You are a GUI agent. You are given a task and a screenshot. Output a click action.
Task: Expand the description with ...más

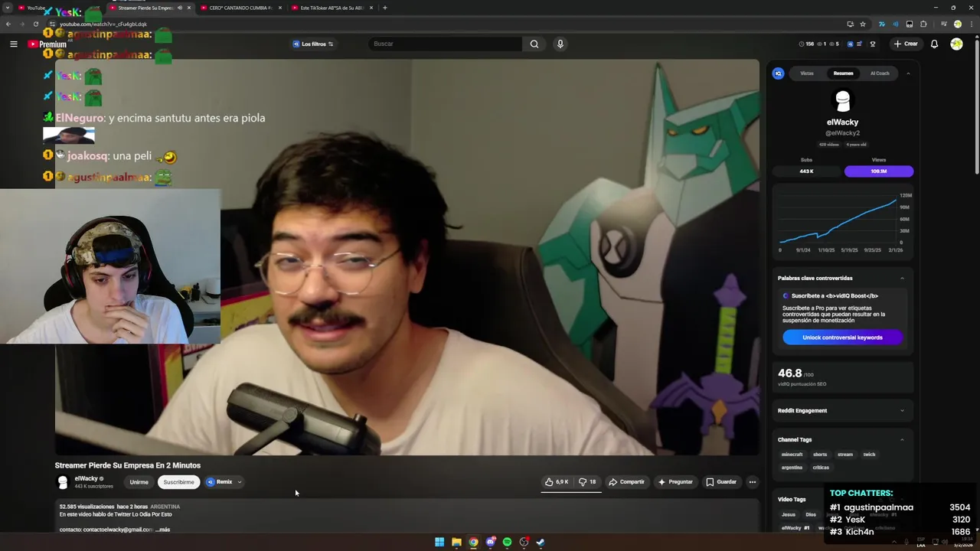(x=162, y=530)
